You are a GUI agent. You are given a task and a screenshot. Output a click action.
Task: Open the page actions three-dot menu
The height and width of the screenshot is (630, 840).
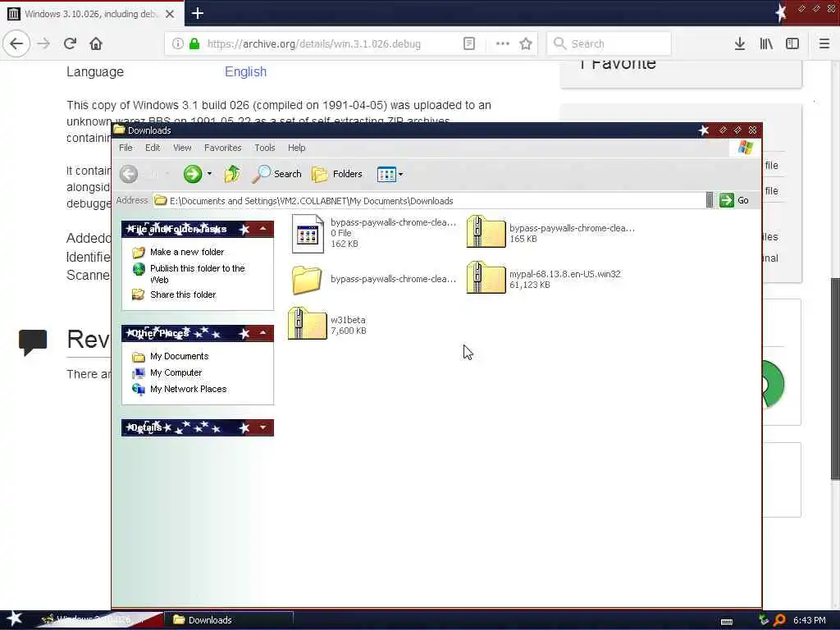(x=503, y=44)
